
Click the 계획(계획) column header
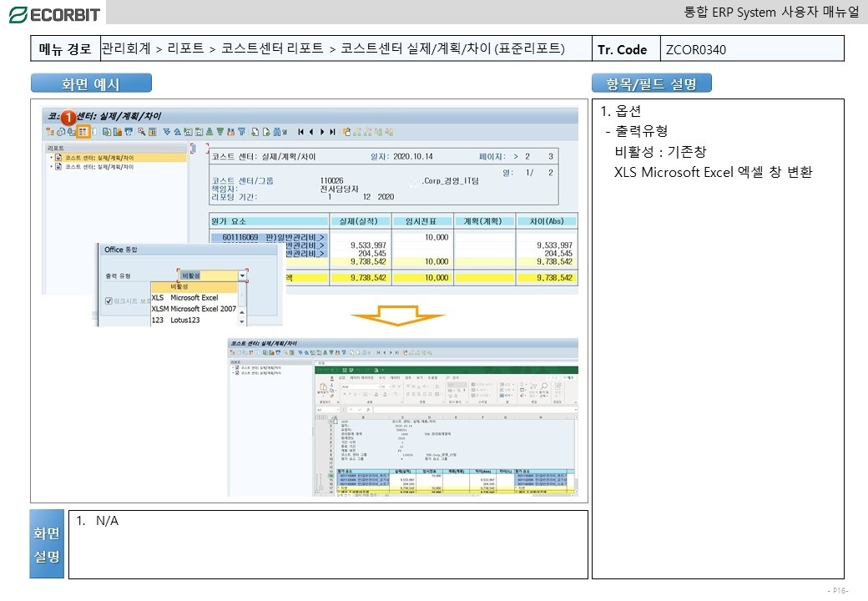coord(482,221)
